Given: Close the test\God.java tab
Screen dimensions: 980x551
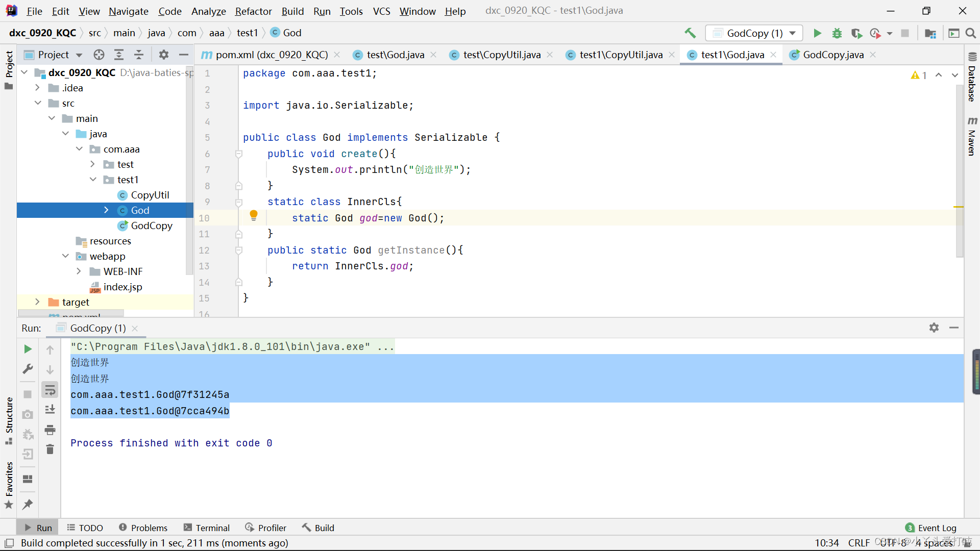Looking at the screenshot, I should coord(433,55).
